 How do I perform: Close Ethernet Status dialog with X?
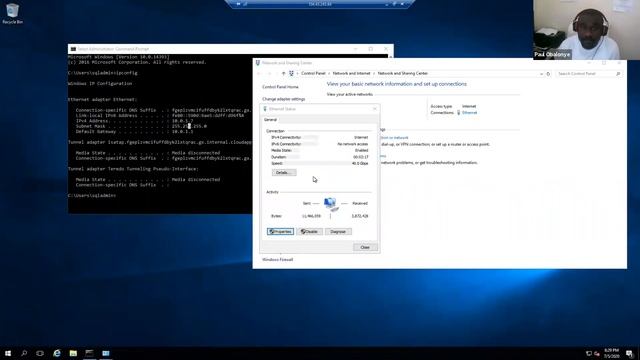[x=375, y=109]
